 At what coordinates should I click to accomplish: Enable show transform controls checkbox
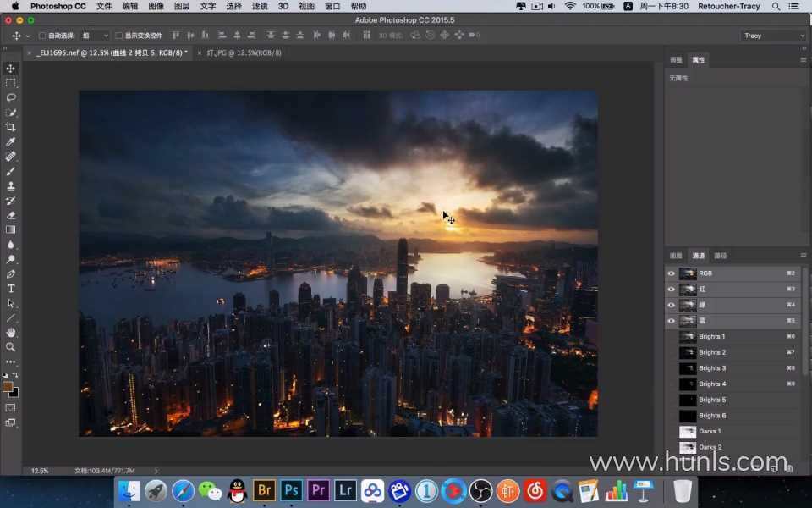[x=118, y=36]
